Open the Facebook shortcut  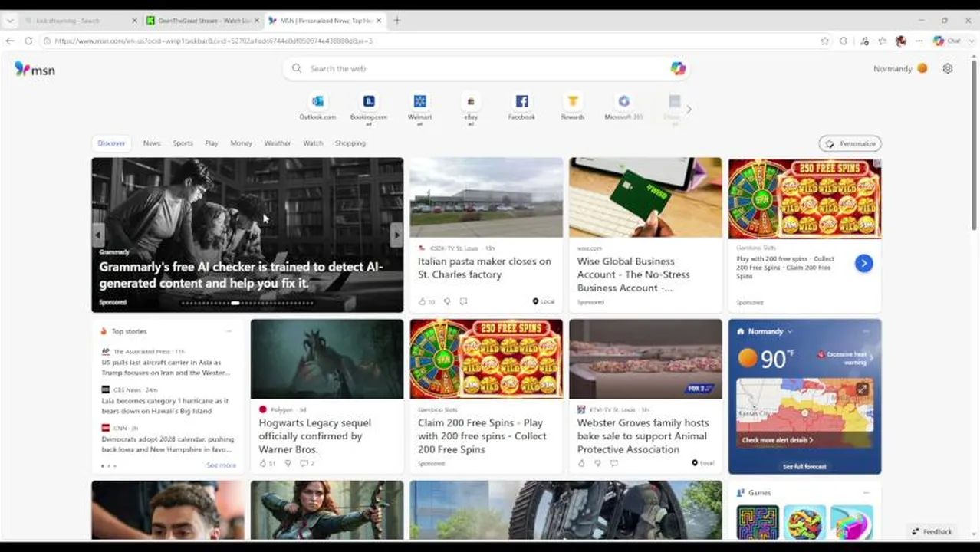pyautogui.click(x=521, y=107)
